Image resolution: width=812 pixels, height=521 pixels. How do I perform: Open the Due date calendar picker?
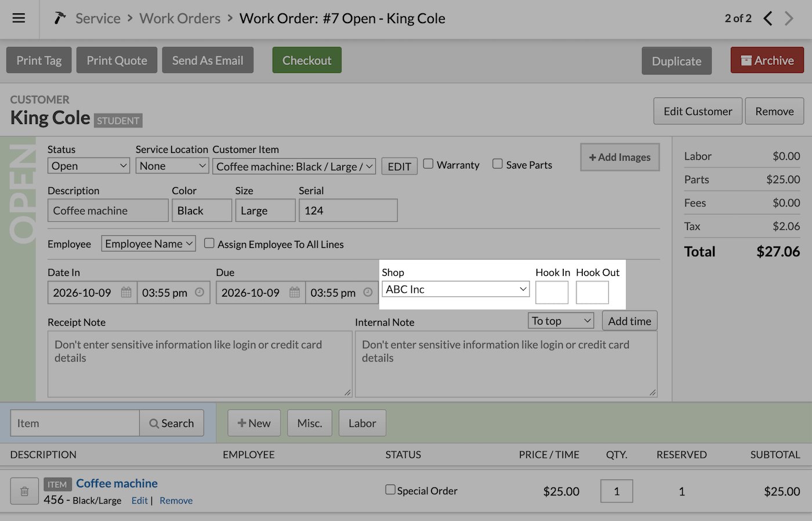coord(295,293)
